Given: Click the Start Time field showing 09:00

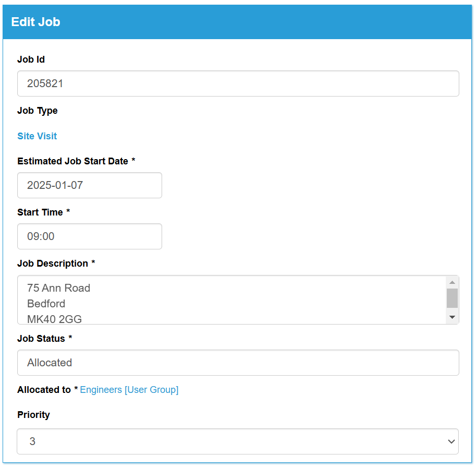Looking at the screenshot, I should coord(90,236).
